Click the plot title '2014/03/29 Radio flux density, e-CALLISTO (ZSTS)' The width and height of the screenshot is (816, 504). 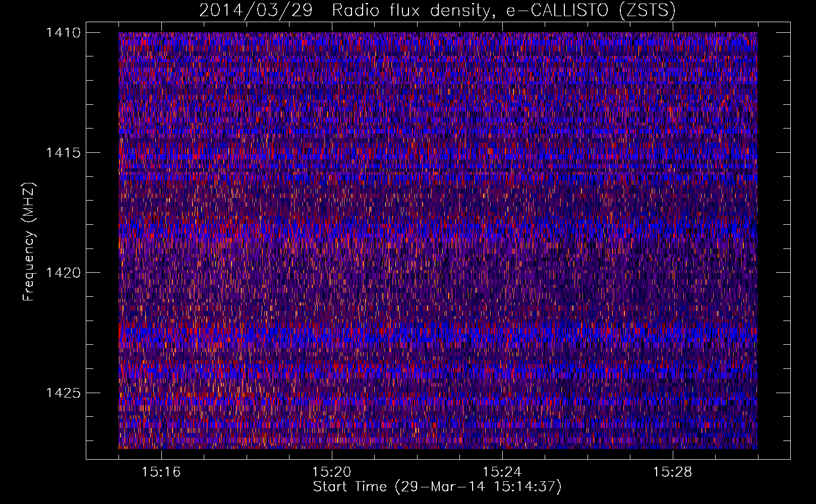pyautogui.click(x=437, y=10)
